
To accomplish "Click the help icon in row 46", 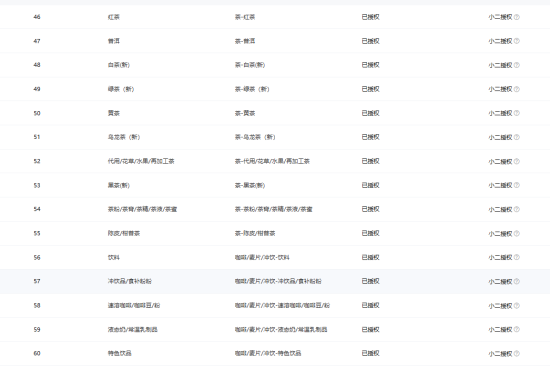I will click(x=517, y=17).
